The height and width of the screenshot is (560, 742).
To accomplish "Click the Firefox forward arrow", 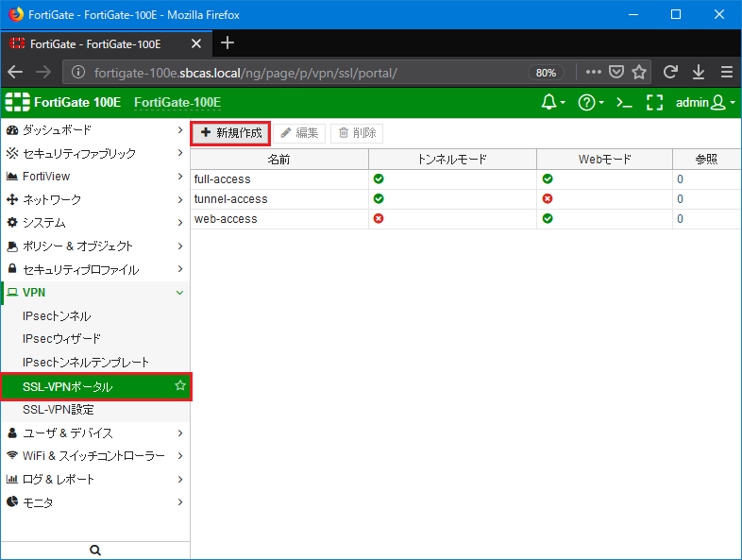I will [x=43, y=72].
